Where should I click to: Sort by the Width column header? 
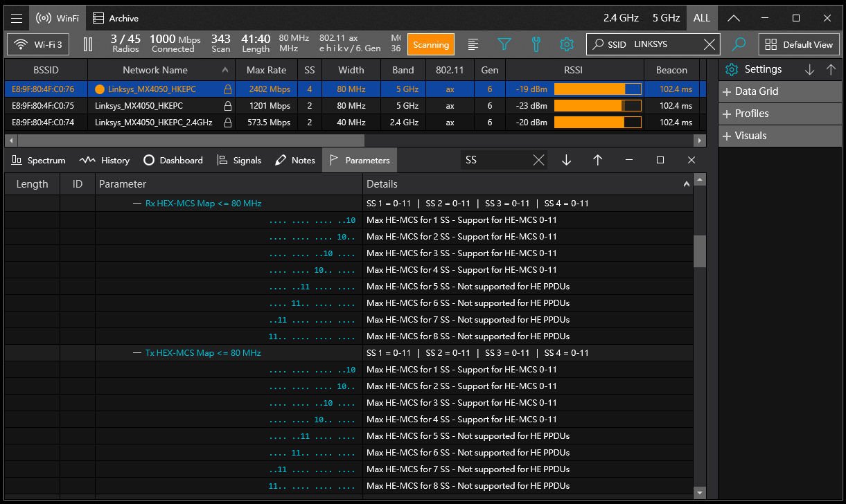tap(351, 70)
